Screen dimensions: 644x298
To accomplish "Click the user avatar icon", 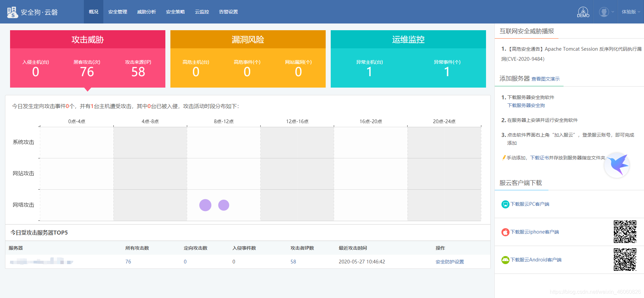I will tap(604, 12).
